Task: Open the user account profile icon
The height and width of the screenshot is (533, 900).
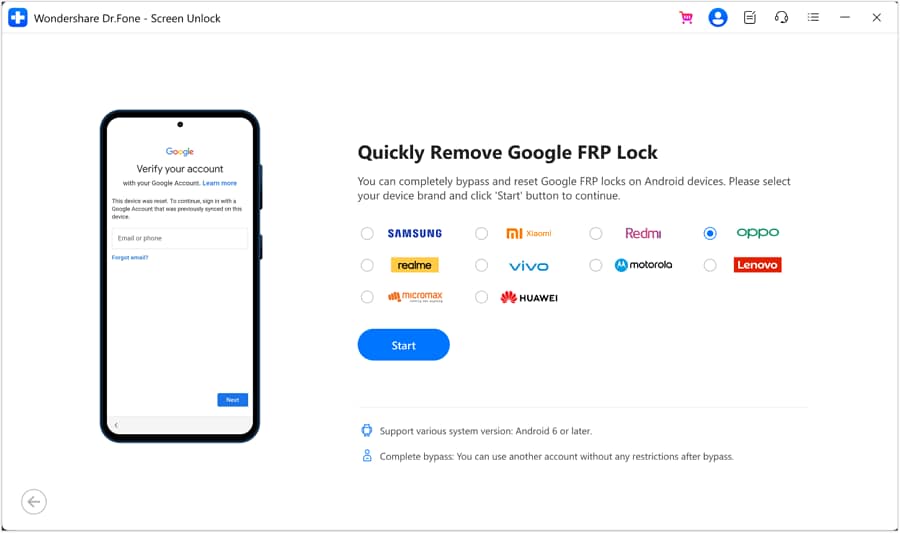Action: [717, 18]
